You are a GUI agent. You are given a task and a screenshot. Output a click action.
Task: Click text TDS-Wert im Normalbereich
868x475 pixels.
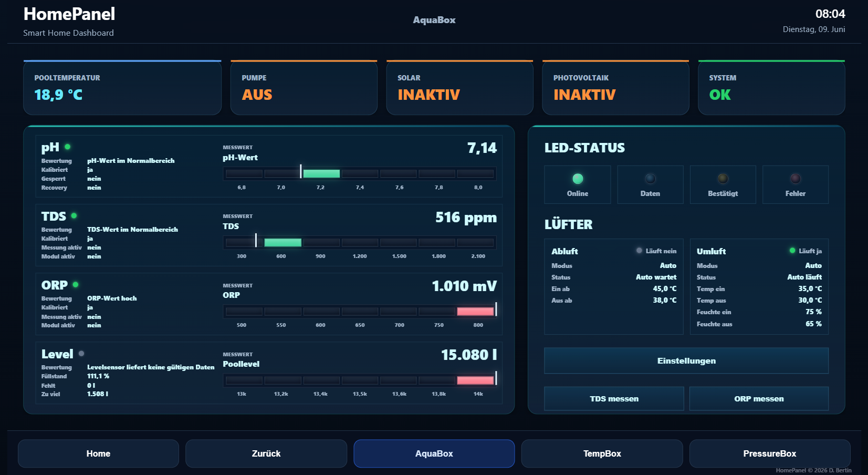132,230
